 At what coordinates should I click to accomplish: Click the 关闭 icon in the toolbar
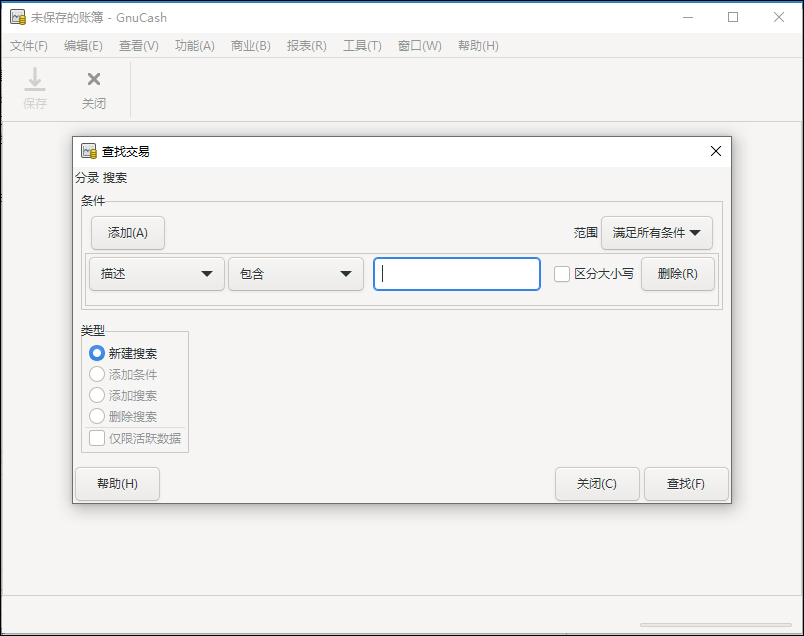coord(93,89)
